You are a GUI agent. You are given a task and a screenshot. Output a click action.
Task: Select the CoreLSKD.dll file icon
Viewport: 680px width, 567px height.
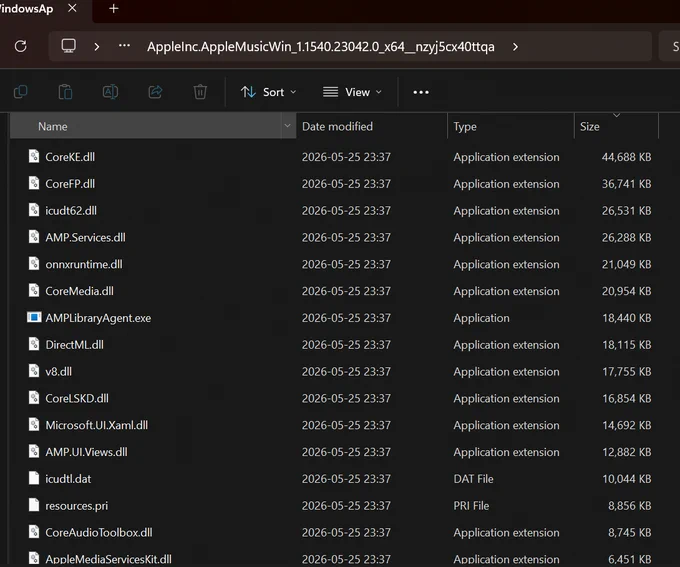34,398
